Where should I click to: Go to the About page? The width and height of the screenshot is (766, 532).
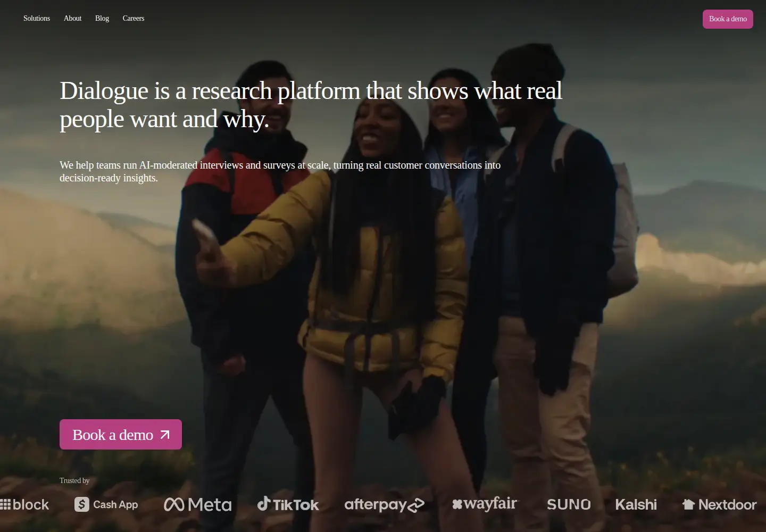[72, 19]
